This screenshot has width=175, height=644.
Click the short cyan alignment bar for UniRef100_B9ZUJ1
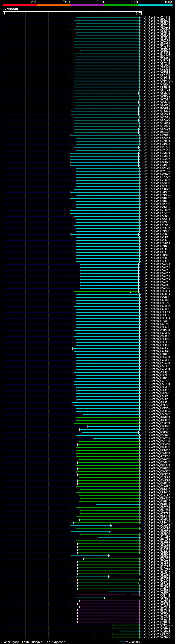click(x=118, y=504)
